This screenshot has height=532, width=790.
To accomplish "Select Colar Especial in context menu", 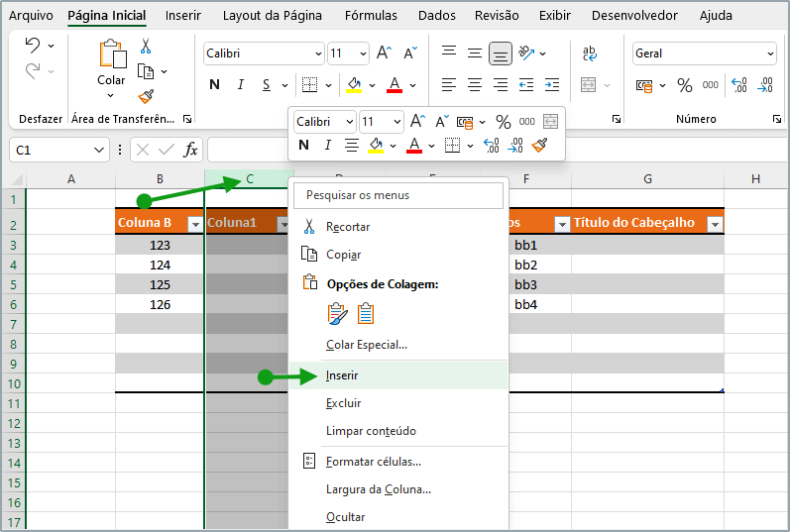I will pos(398,345).
